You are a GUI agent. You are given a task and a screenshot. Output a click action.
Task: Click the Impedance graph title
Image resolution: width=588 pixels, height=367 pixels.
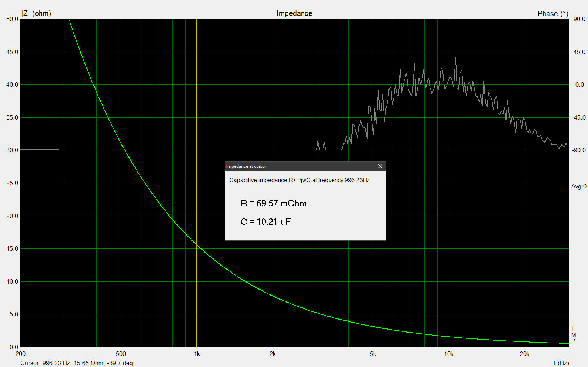pos(294,13)
